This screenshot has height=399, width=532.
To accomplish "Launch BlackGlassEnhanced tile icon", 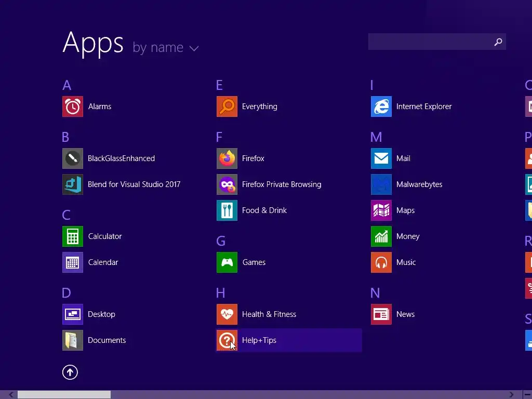I will point(73,158).
